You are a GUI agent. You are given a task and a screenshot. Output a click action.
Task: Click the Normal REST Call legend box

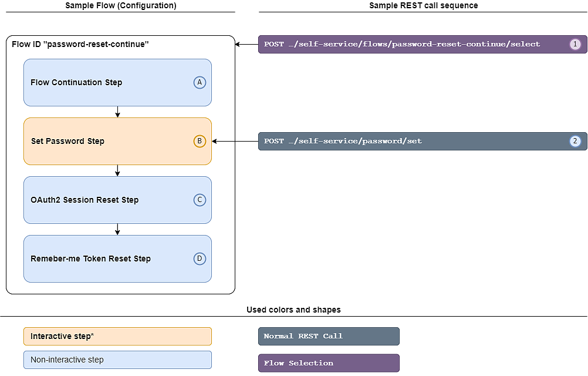[329, 336]
